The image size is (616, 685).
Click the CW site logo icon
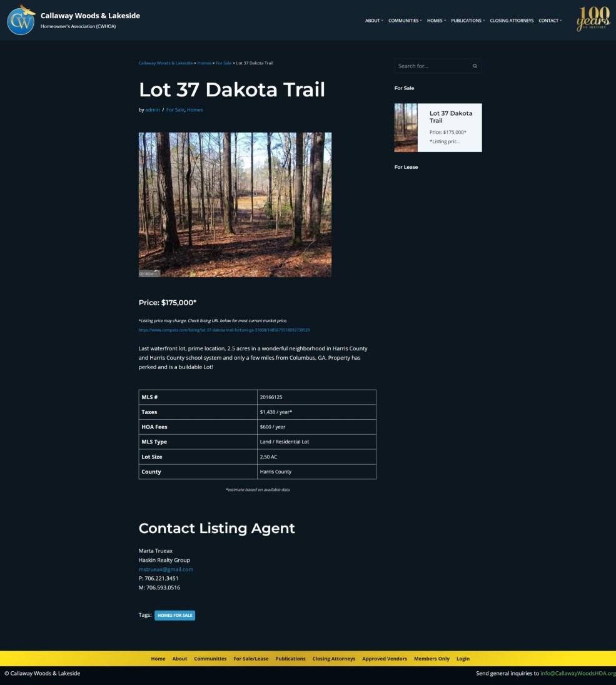click(21, 21)
